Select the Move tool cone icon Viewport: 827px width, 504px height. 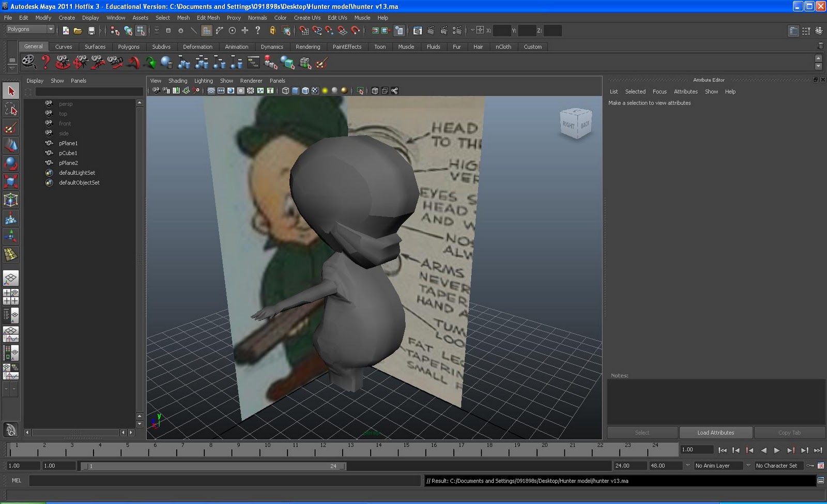11,145
